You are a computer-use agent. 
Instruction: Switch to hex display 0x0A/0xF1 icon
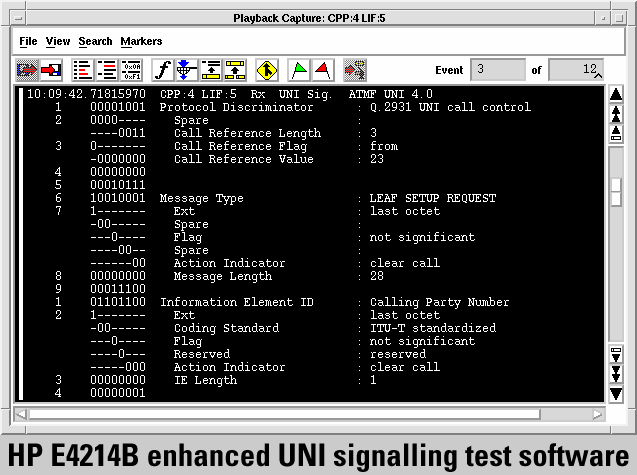131,70
